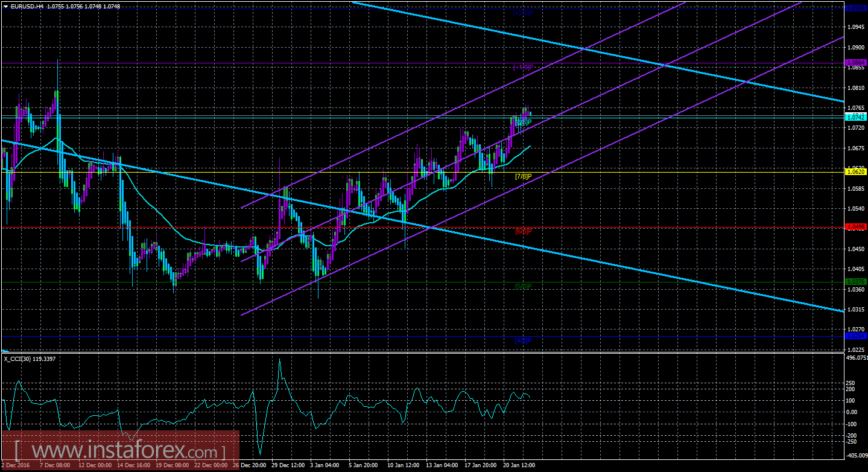This screenshot has width=868, height=472.
Task: Click the 1.0585 price axis value
Action: (x=856, y=188)
